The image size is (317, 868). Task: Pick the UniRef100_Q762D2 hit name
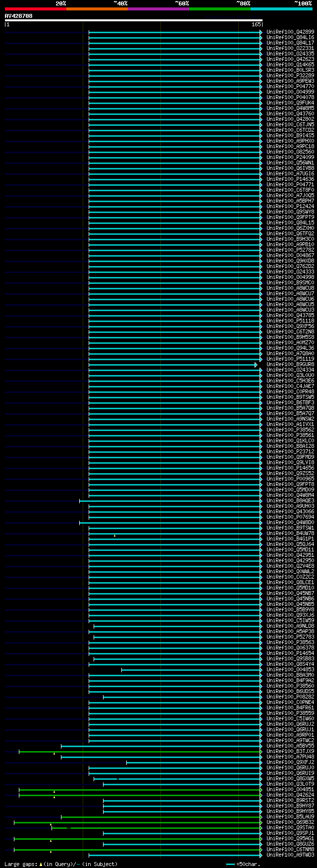coord(290,267)
